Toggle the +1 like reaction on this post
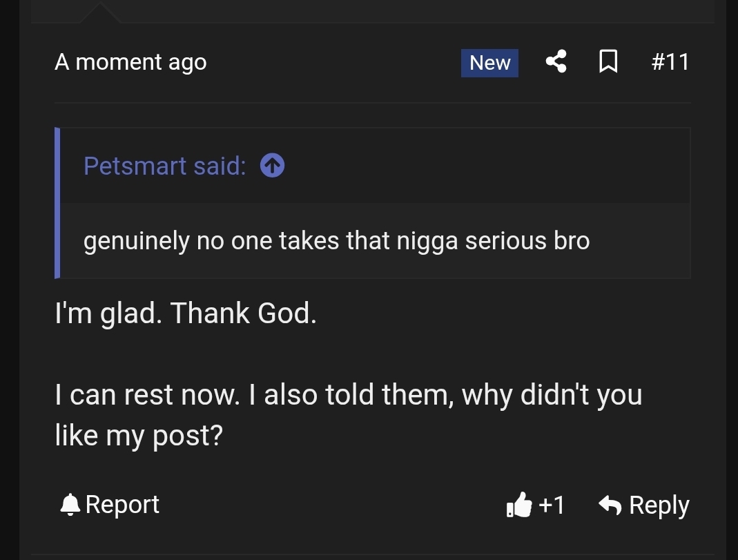Screen dimensions: 738x560 [x=535, y=505]
